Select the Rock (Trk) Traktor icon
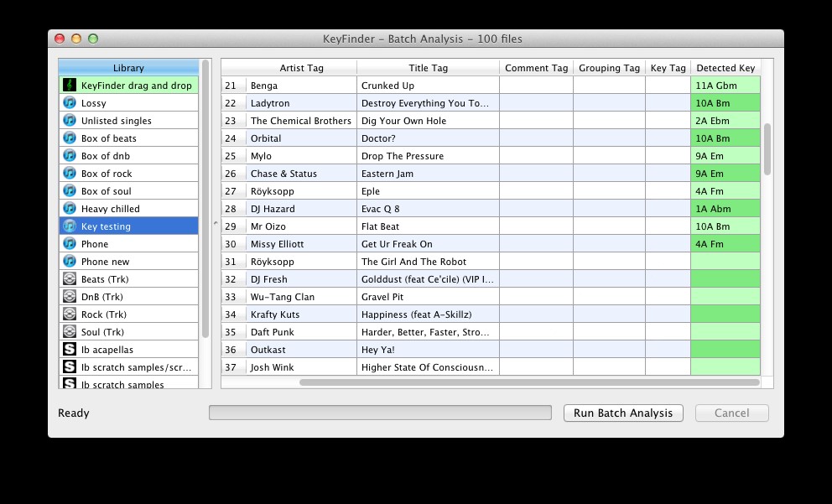 (70, 314)
